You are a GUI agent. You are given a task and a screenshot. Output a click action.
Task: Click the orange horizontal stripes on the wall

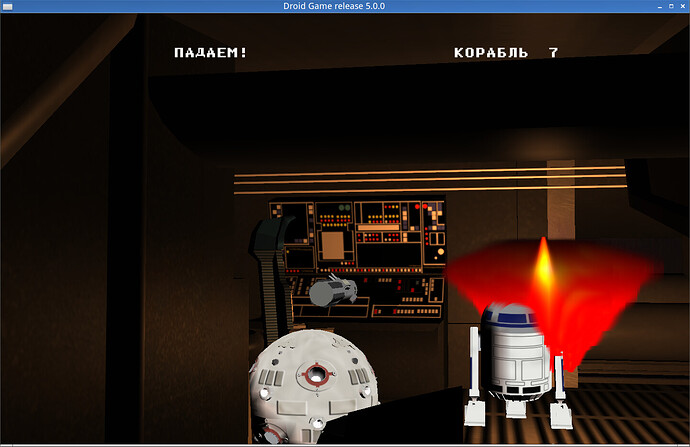pos(430,180)
